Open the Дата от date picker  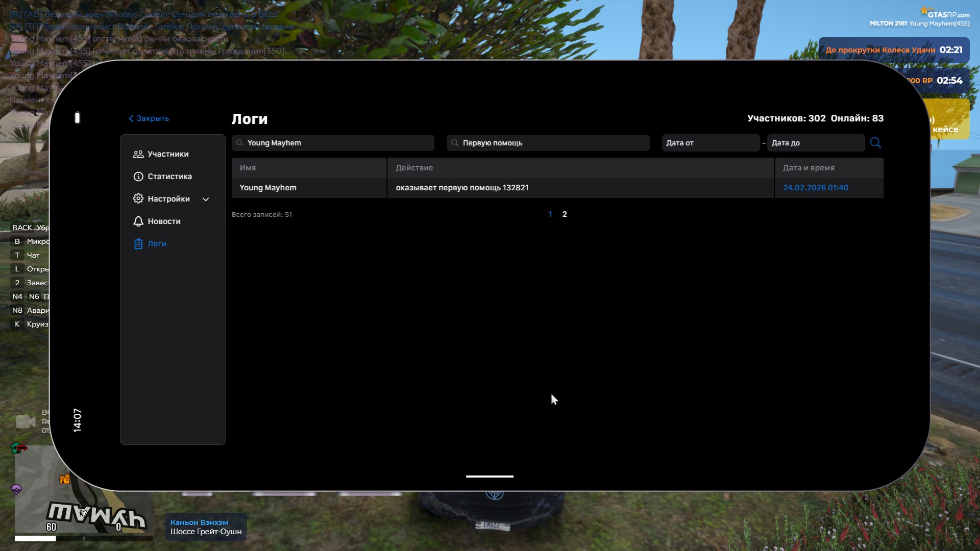pyautogui.click(x=710, y=143)
